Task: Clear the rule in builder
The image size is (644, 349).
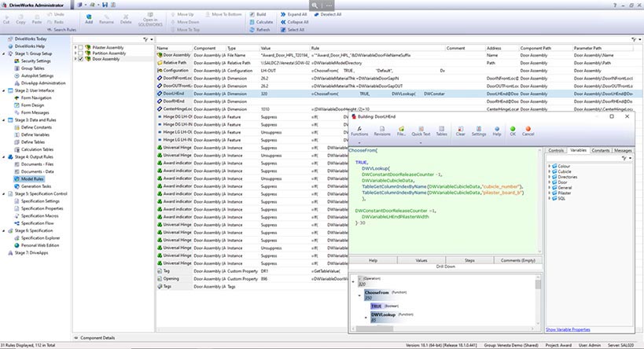Action: tap(461, 131)
